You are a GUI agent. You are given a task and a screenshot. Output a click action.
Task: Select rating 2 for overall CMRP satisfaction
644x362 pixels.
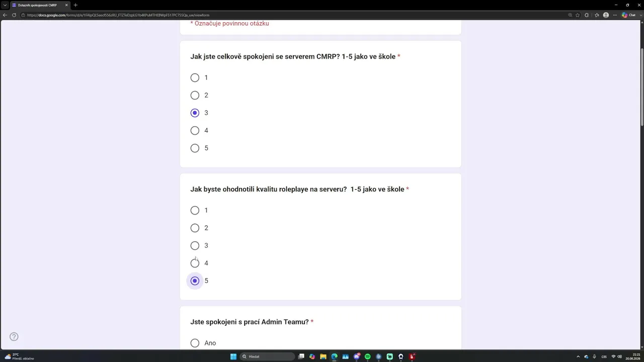tap(195, 95)
